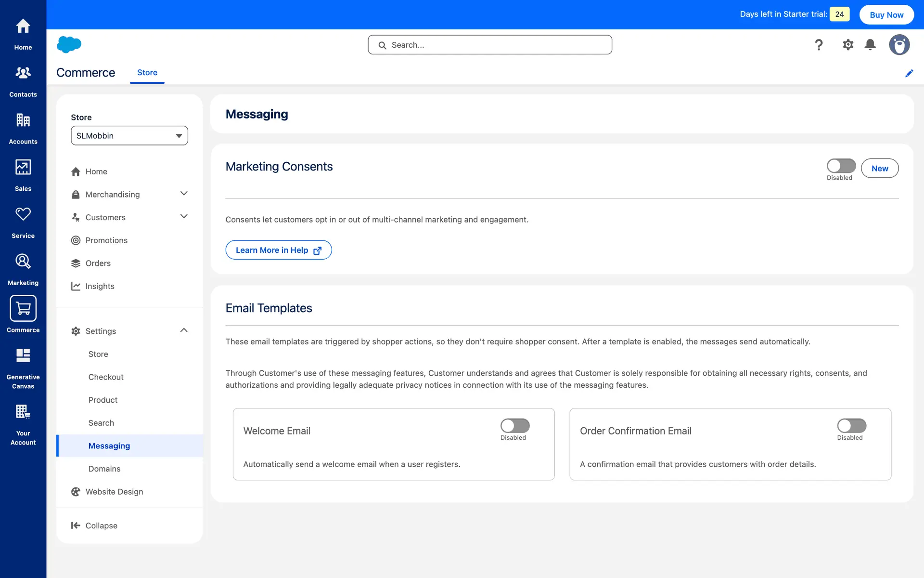Image resolution: width=924 pixels, height=578 pixels.
Task: Click Learn More in Help link
Action: tap(278, 250)
